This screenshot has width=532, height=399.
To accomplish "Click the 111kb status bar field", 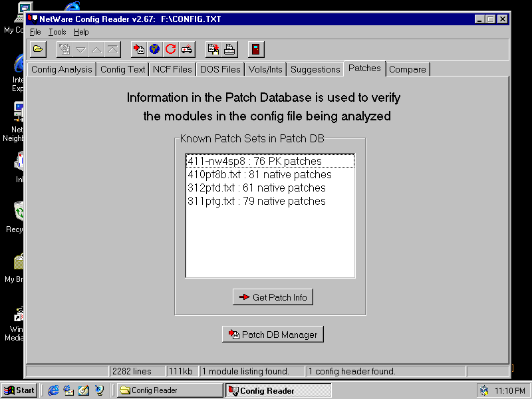I will 182,372.
